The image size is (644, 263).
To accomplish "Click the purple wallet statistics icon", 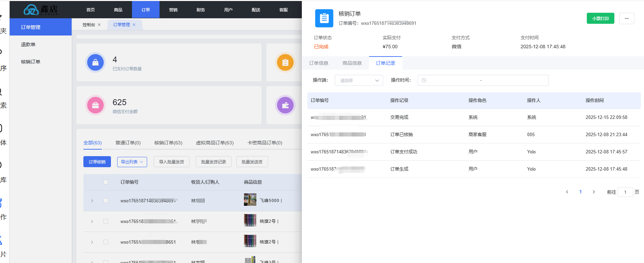I will pos(285,105).
